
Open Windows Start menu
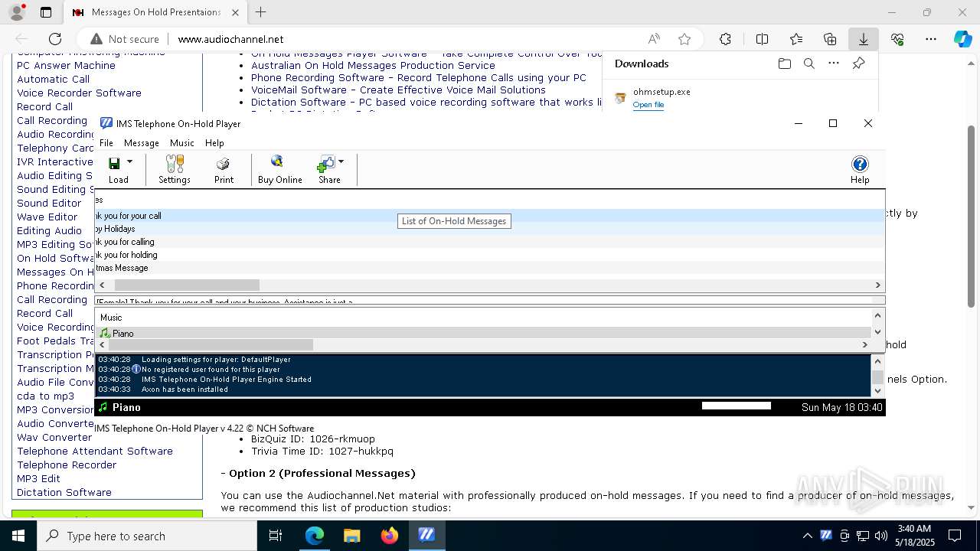coord(18,536)
